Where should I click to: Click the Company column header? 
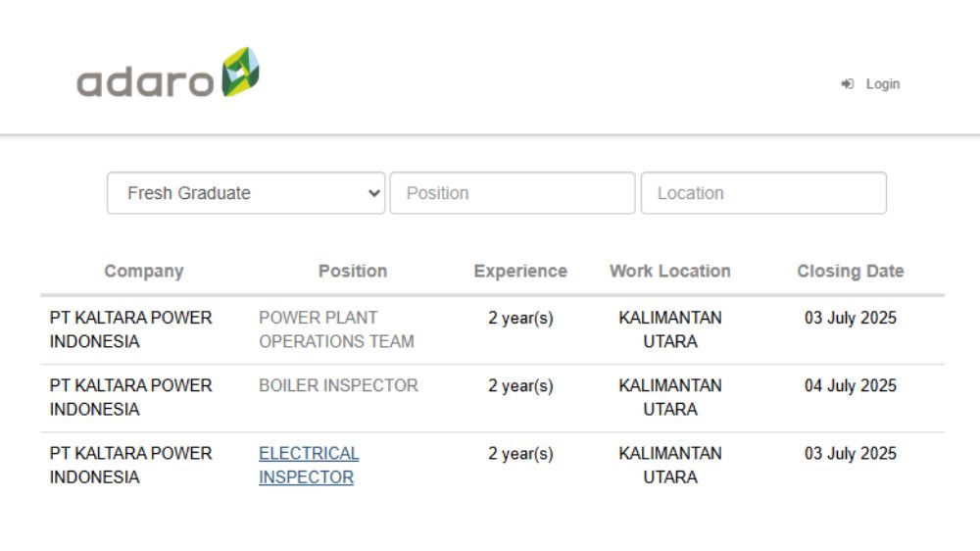(x=144, y=272)
